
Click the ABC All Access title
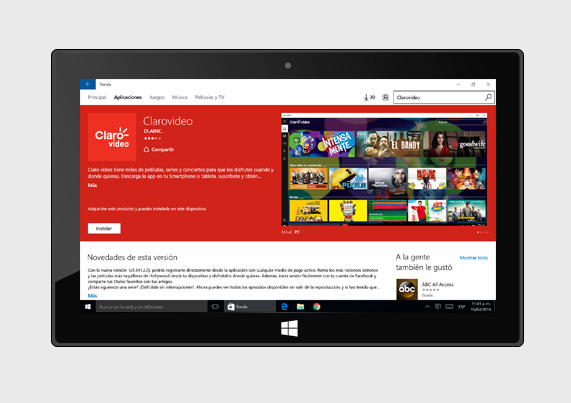[x=438, y=284]
